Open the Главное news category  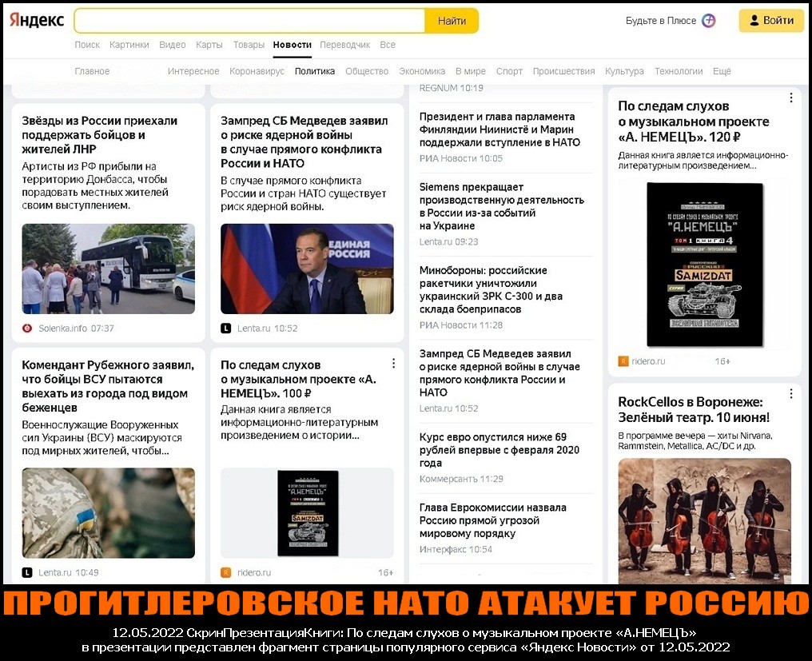tap(92, 71)
